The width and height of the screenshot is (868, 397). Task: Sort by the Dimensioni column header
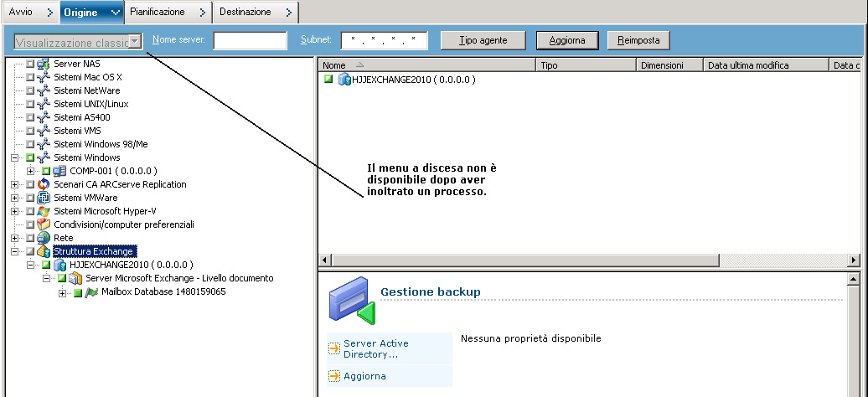click(669, 65)
